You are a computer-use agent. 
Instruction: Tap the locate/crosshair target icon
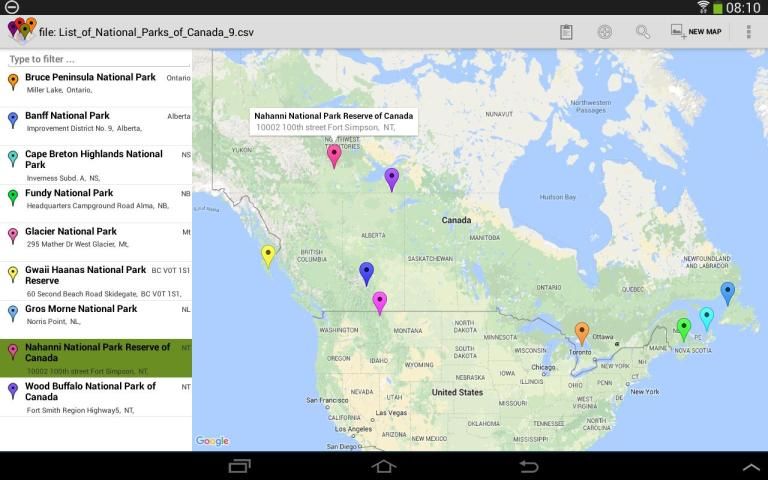tap(605, 32)
